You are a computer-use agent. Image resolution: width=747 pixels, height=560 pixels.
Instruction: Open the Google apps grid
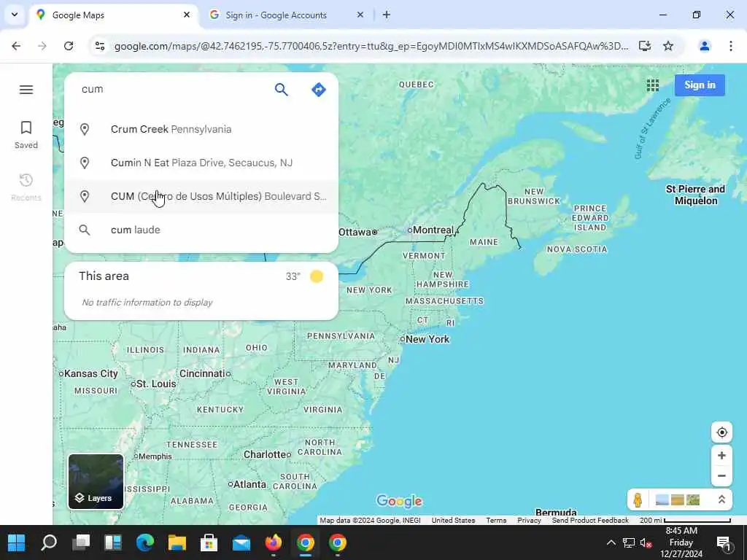[653, 85]
